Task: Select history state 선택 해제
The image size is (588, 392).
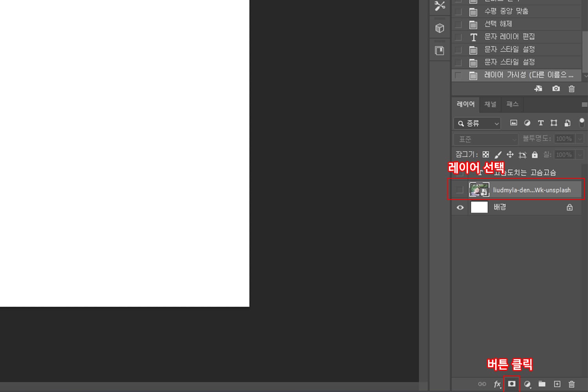Action: pyautogui.click(x=516, y=24)
